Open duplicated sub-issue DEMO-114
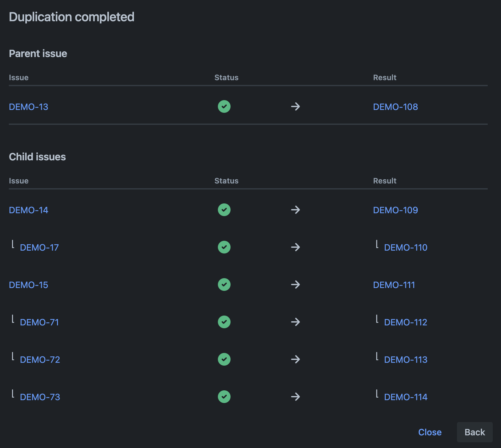This screenshot has width=501, height=448. click(405, 397)
